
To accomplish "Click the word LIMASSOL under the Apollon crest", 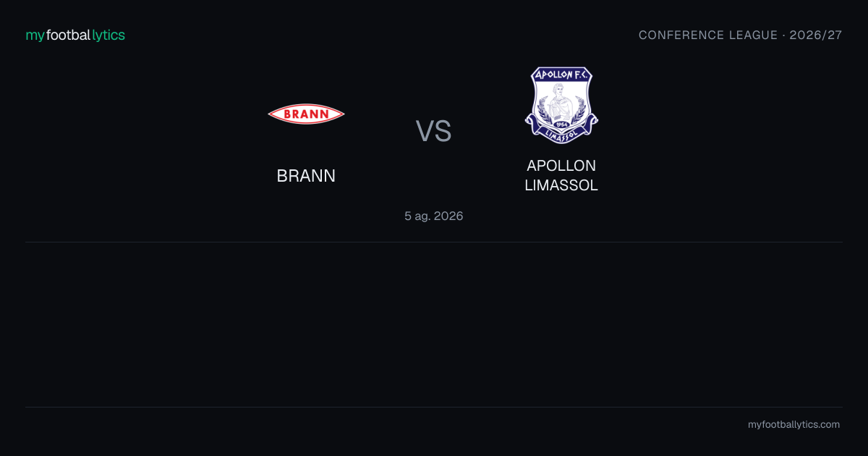I will tap(561, 185).
